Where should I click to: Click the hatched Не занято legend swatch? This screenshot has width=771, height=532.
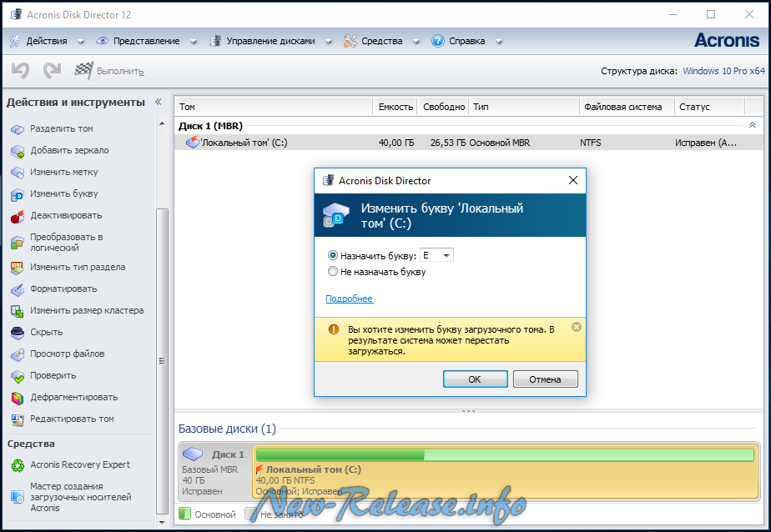249,514
